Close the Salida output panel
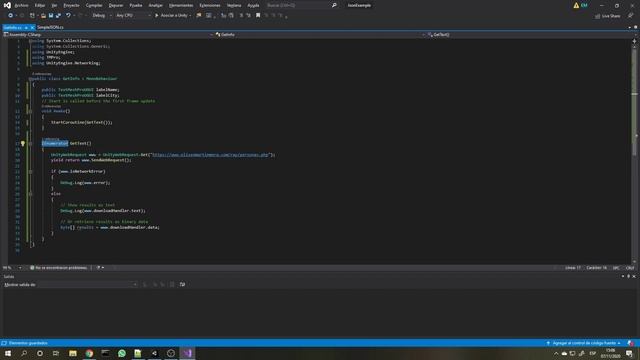640x360 pixels. tap(634, 277)
